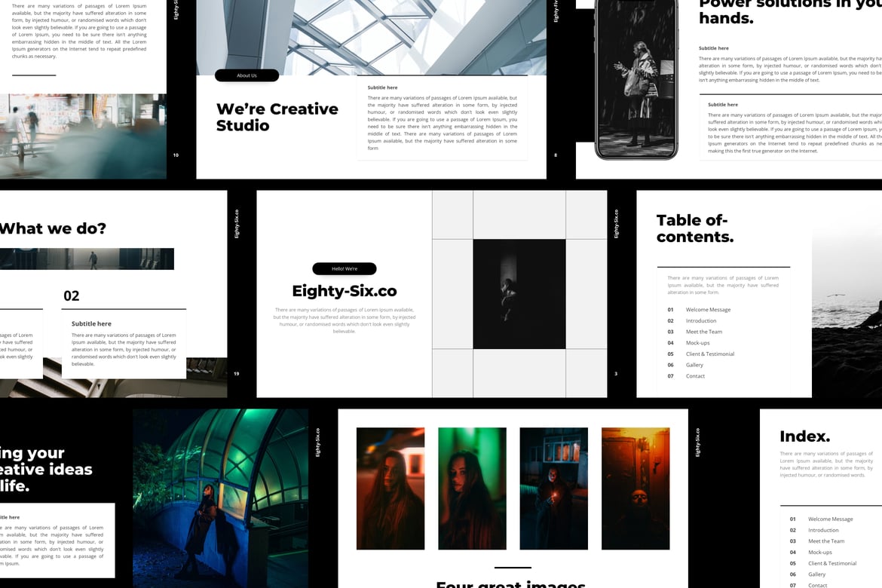882x588 pixels.
Task: Click the phone mockup showing a standing figure
Action: point(636,78)
